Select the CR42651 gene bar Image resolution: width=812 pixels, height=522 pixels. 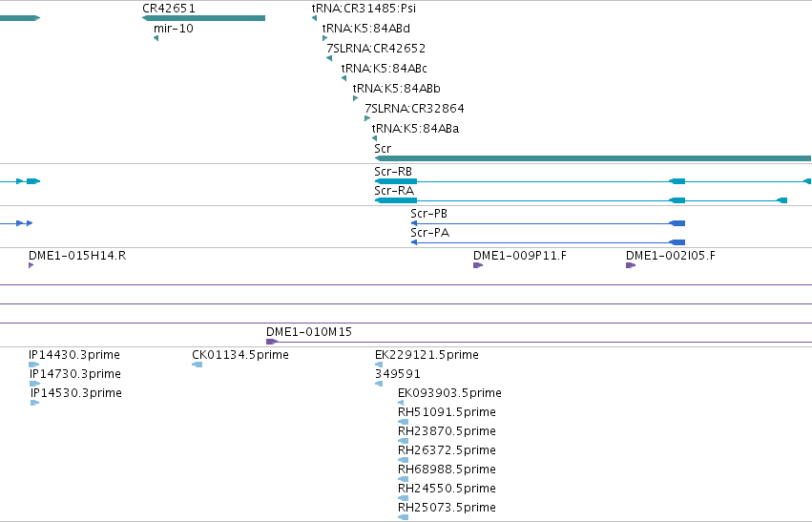pyautogui.click(x=203, y=18)
